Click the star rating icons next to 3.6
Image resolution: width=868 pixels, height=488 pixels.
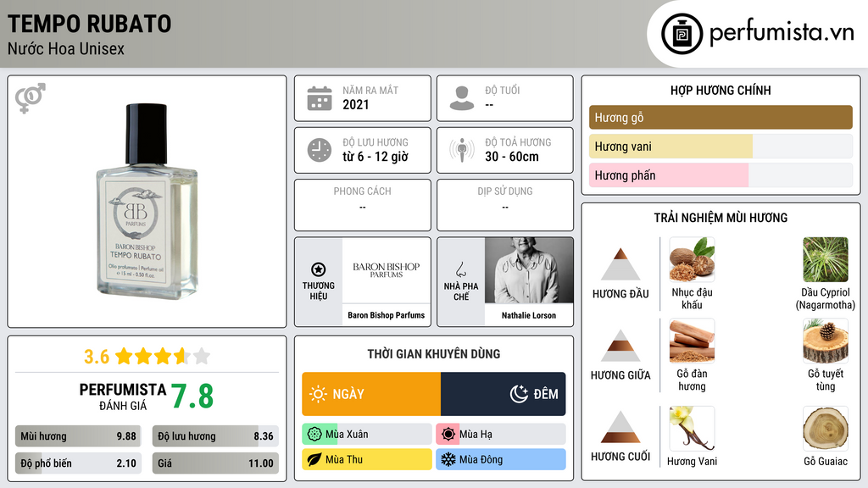pos(163,356)
